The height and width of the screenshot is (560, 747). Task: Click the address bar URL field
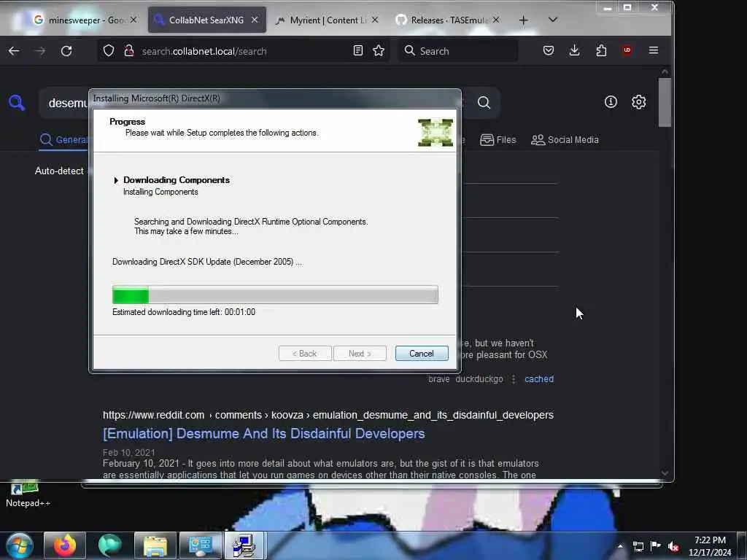243,51
